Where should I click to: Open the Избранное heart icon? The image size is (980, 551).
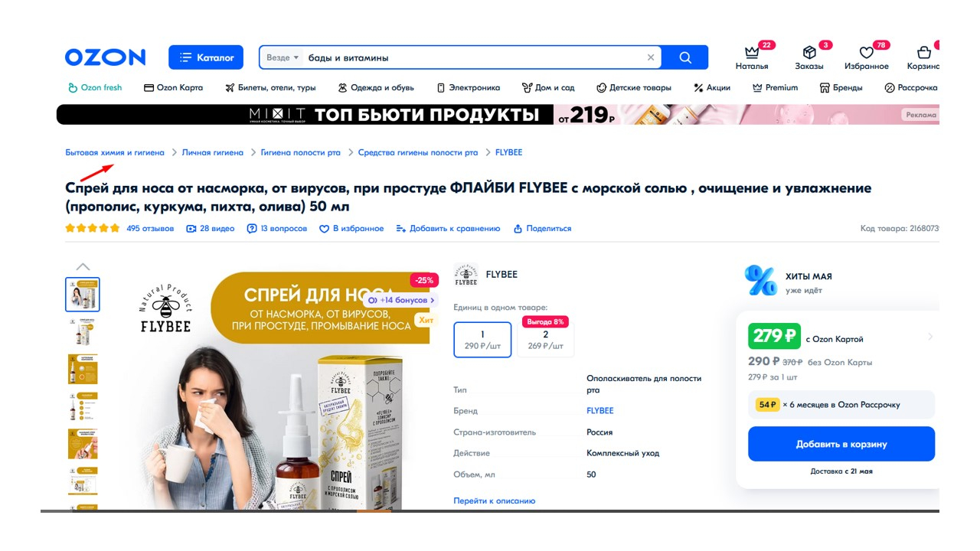point(867,53)
